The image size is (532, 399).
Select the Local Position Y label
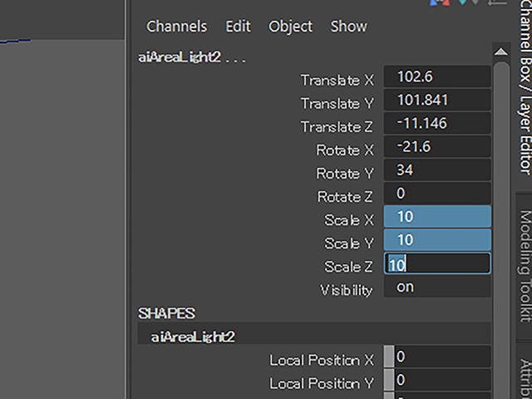tap(322, 384)
